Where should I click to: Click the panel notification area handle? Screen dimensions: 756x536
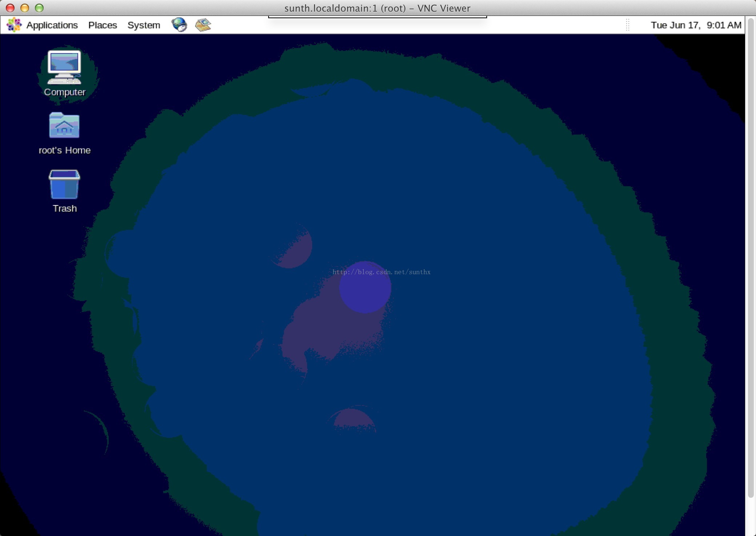628,25
